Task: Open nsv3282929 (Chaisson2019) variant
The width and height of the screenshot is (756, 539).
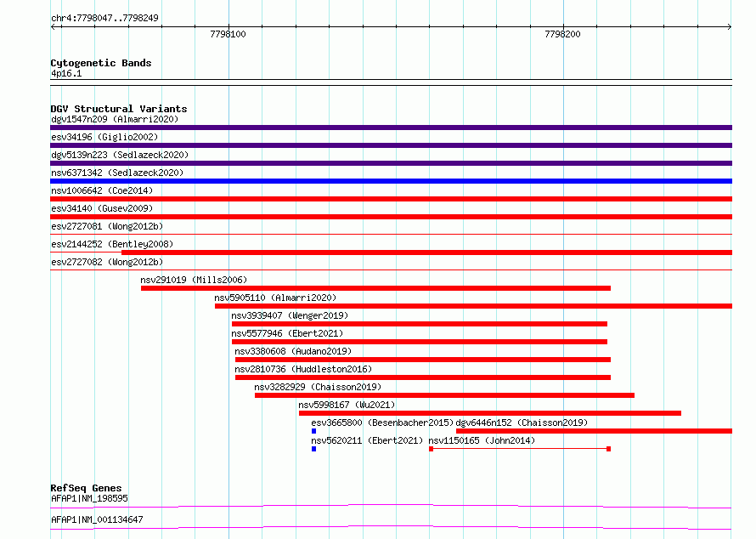Action: [318, 387]
